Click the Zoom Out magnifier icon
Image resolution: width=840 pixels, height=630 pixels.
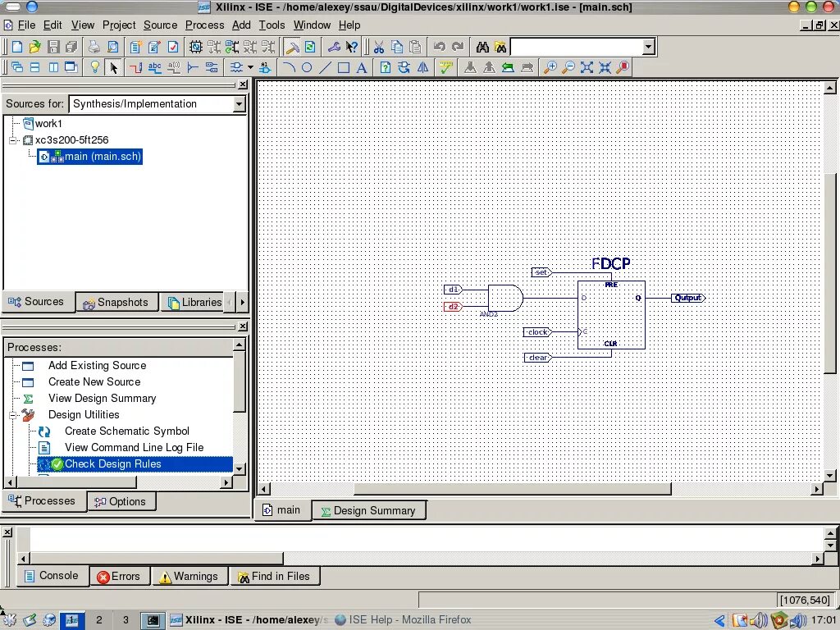tap(568, 67)
